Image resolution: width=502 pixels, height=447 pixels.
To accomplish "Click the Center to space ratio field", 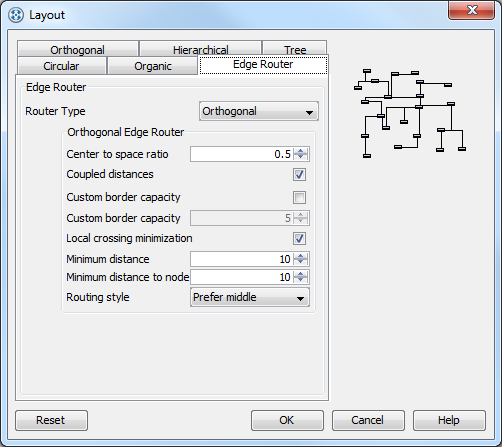I will tap(241, 154).
